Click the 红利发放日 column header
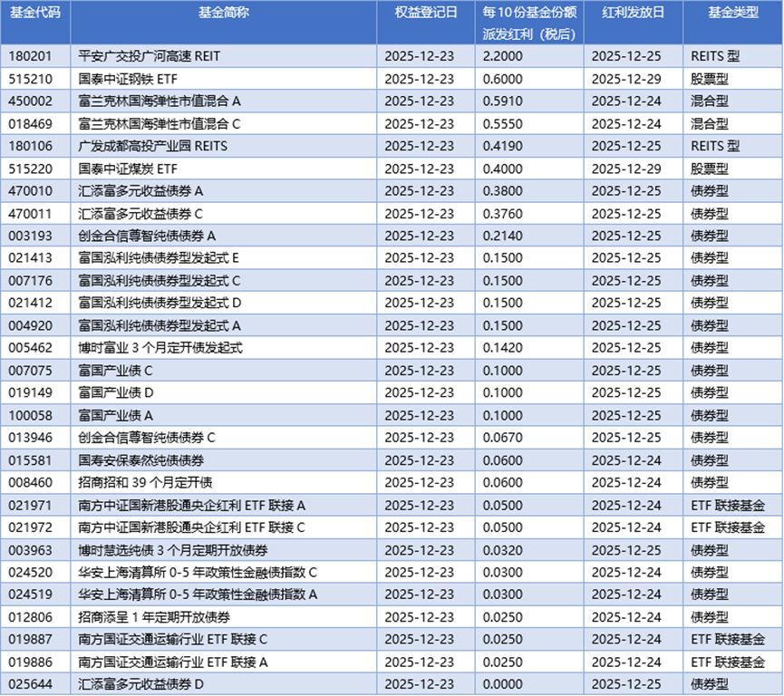784x696 pixels. tap(633, 13)
